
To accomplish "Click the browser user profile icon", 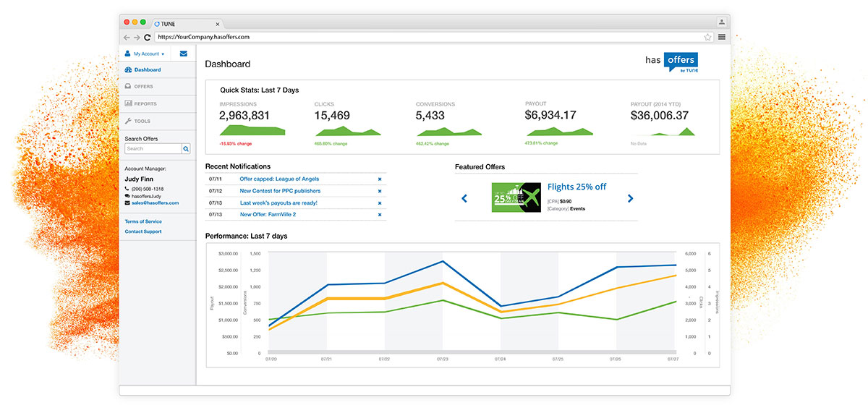I will [x=721, y=22].
